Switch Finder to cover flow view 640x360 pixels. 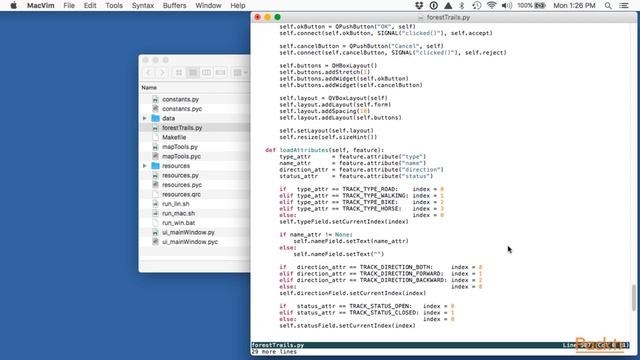[220, 73]
